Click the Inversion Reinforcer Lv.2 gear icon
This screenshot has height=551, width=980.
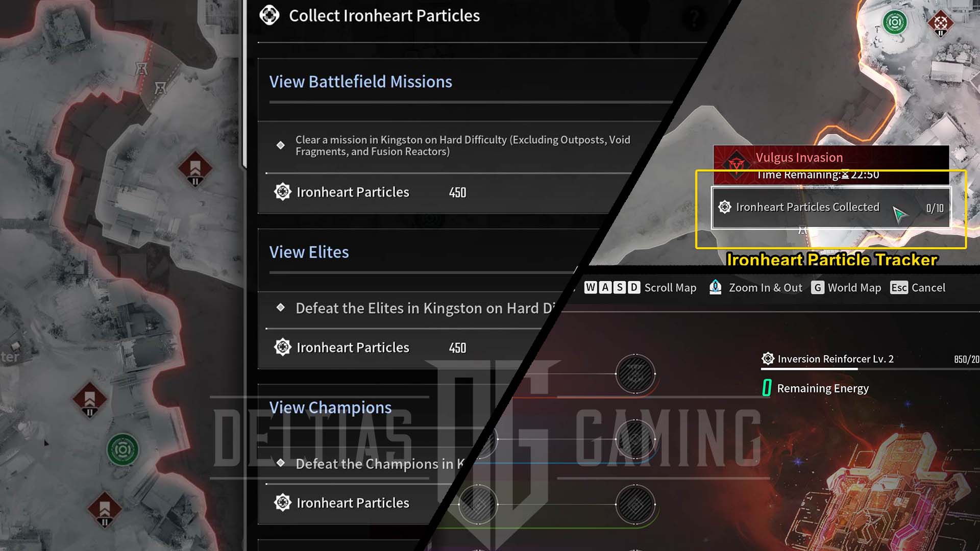click(767, 359)
